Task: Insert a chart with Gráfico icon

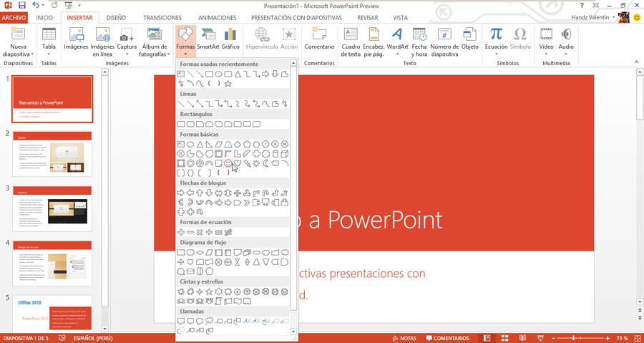Action: pyautogui.click(x=230, y=40)
